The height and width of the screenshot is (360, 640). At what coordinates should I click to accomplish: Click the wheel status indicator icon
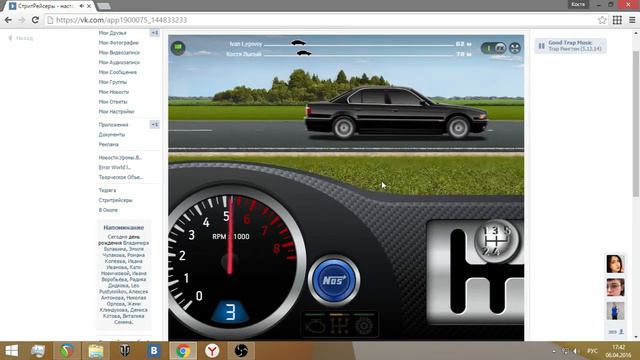coord(363,326)
